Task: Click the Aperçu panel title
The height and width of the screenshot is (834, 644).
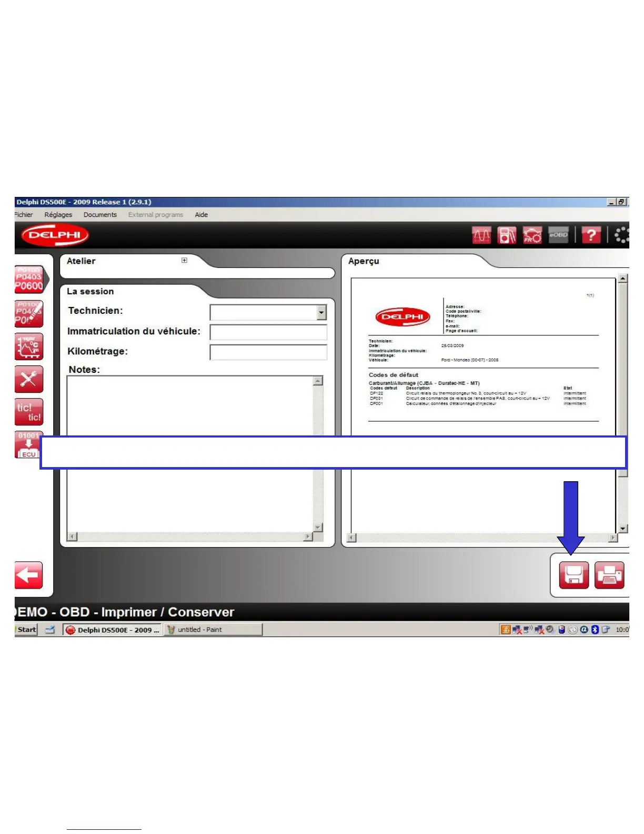Action: 364,261
